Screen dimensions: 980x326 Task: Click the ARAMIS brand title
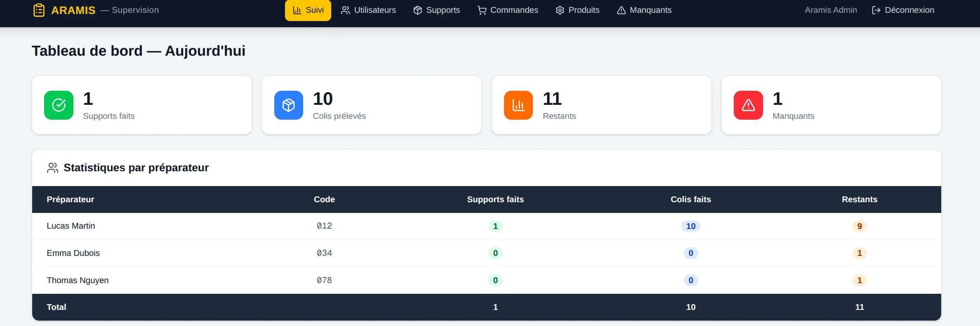pos(73,10)
